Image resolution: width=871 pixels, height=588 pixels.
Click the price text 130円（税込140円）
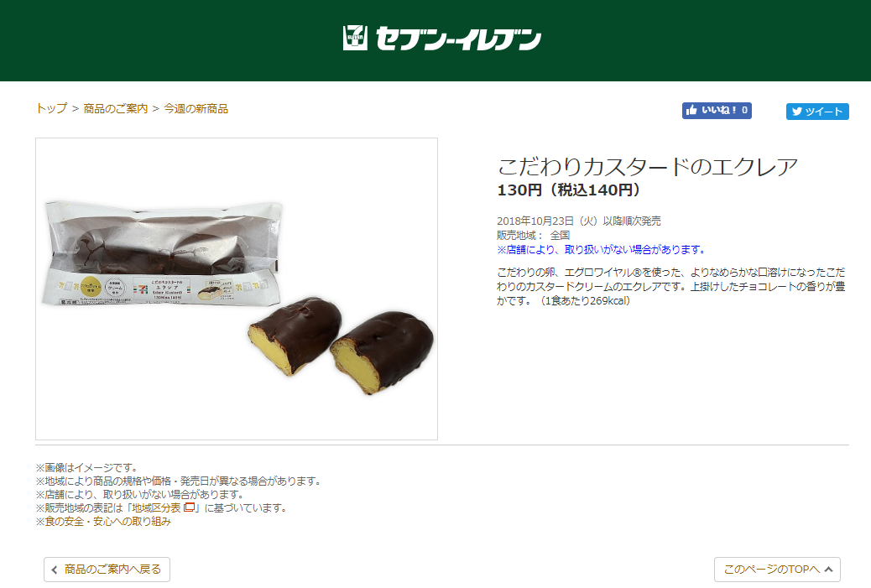tap(570, 190)
